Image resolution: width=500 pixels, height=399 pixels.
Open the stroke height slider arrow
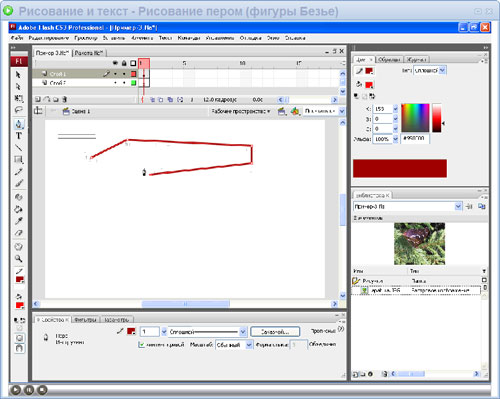click(x=164, y=331)
